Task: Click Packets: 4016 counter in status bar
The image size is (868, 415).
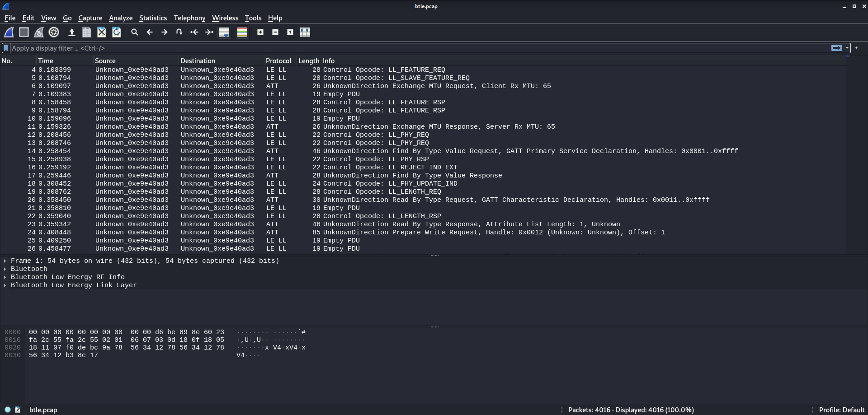Action: coord(631,410)
